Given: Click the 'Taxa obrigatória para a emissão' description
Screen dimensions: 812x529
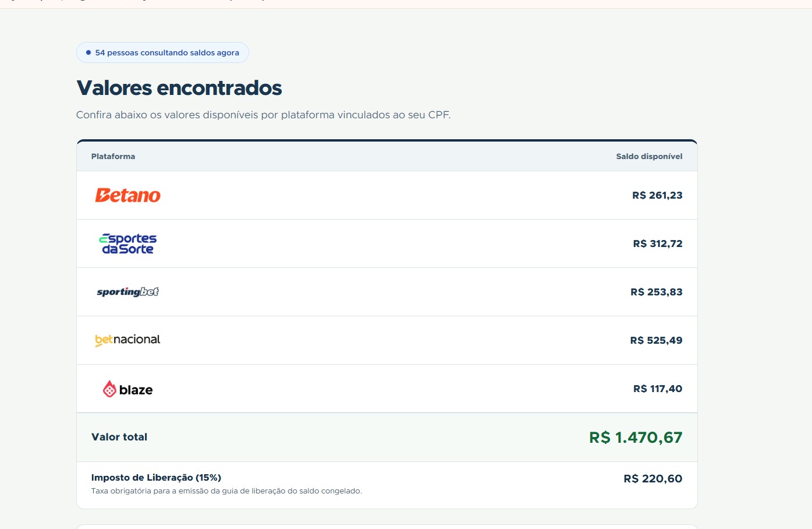Looking at the screenshot, I should pyautogui.click(x=226, y=491).
